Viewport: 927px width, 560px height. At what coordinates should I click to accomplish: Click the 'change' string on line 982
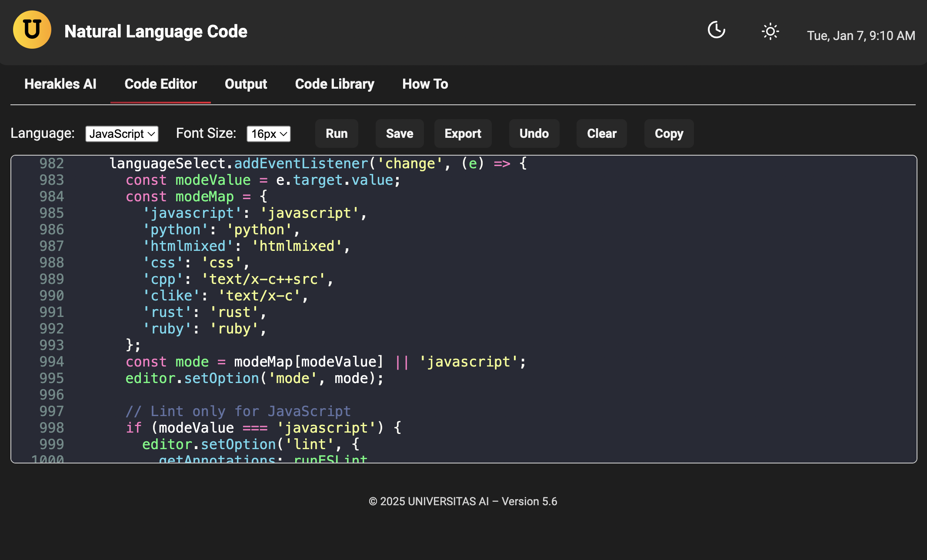click(x=410, y=163)
